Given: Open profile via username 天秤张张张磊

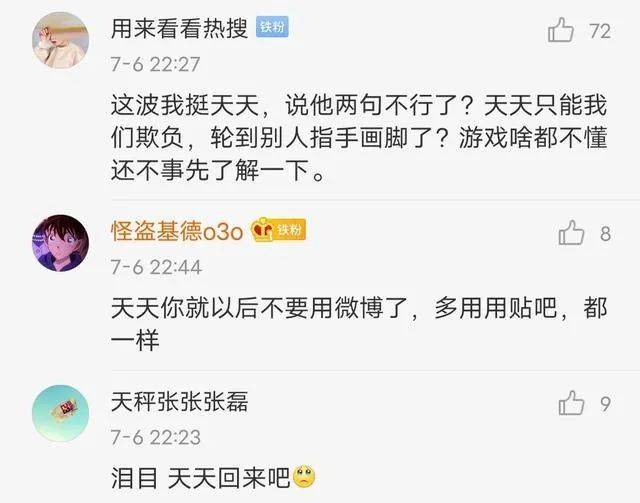Looking at the screenshot, I should (x=180, y=402).
